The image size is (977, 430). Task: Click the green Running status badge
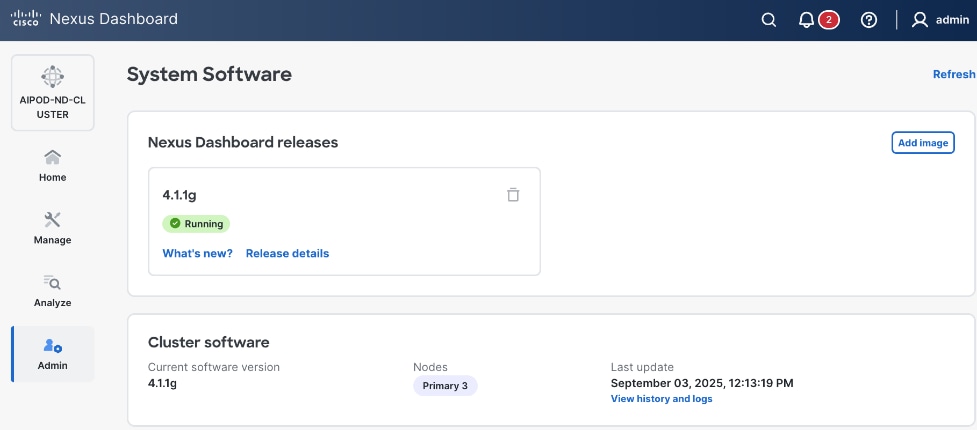(x=196, y=224)
